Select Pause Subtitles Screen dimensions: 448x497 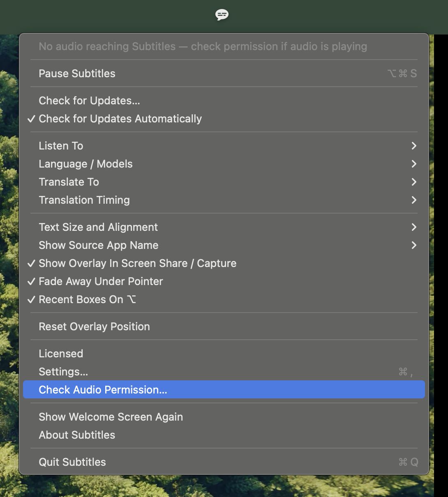click(224, 74)
